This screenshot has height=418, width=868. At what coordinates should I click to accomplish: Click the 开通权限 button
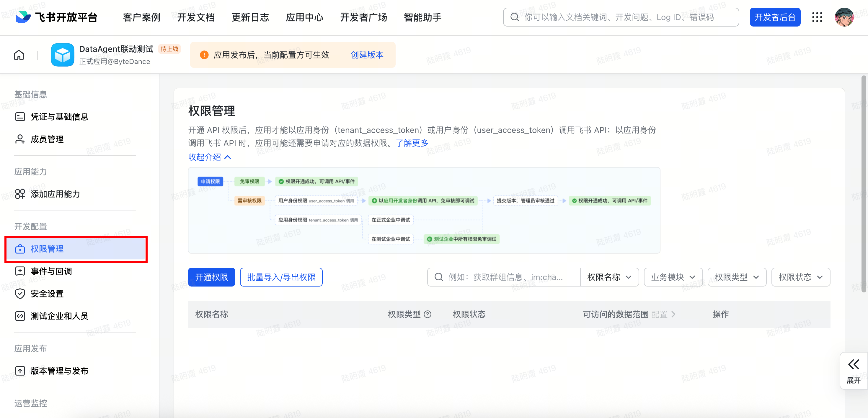(x=211, y=277)
